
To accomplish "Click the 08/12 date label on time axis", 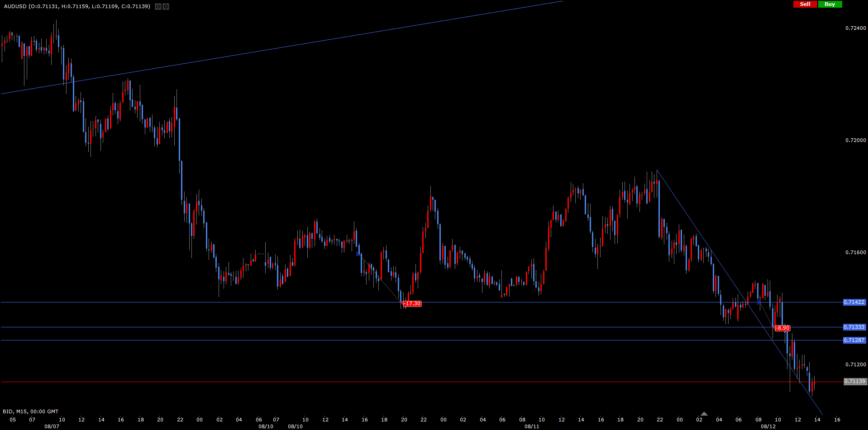I will (x=768, y=426).
